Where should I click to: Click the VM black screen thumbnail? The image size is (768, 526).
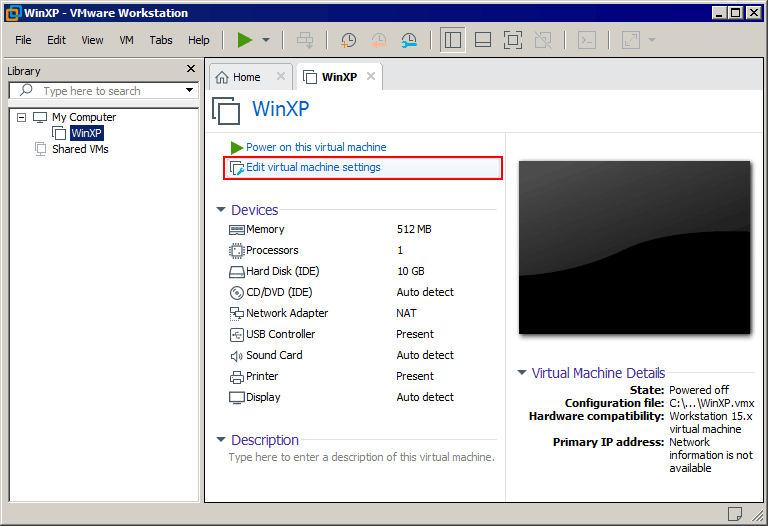[x=634, y=247]
